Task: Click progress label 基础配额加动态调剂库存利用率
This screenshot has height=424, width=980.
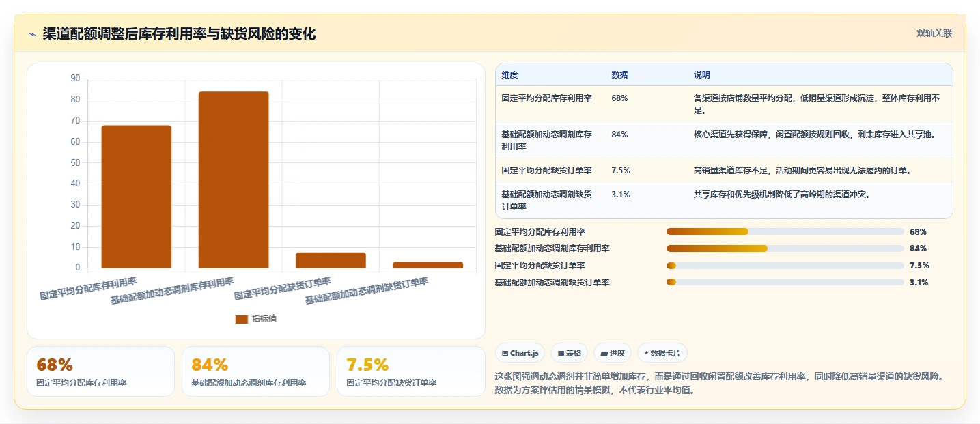Action: pyautogui.click(x=552, y=249)
